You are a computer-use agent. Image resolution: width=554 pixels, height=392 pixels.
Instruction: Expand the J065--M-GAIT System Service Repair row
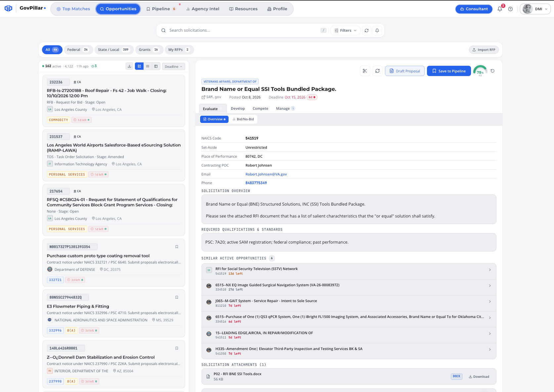click(349, 303)
